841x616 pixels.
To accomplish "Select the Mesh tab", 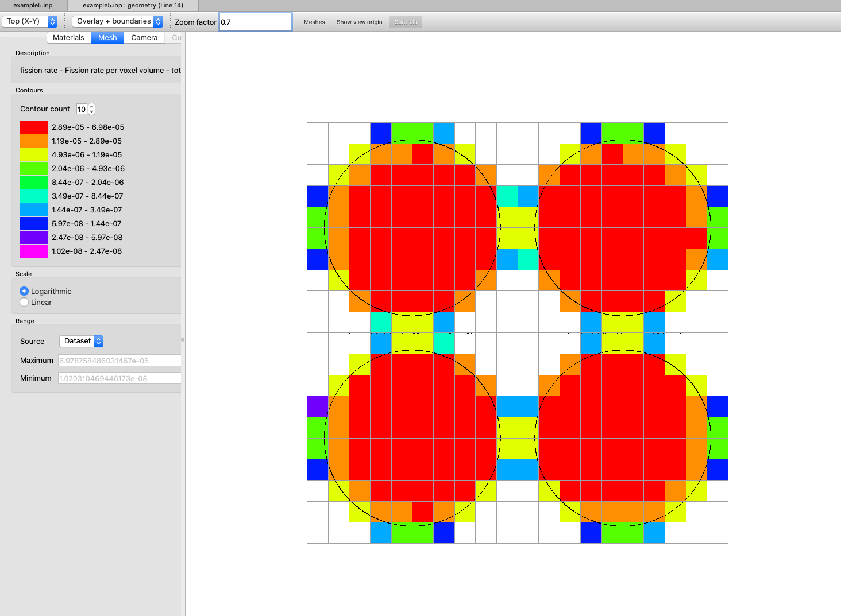I will pyautogui.click(x=107, y=38).
